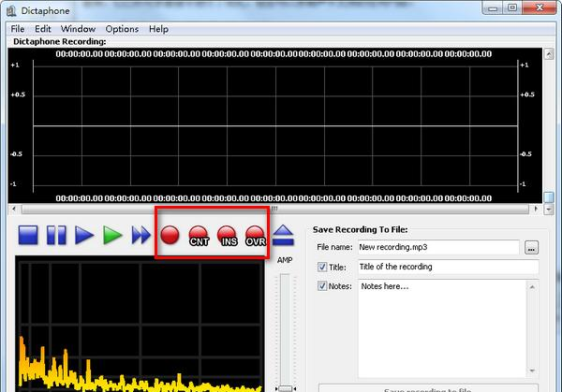
Task: Click the Save Recording To File heading
Action: 360,230
